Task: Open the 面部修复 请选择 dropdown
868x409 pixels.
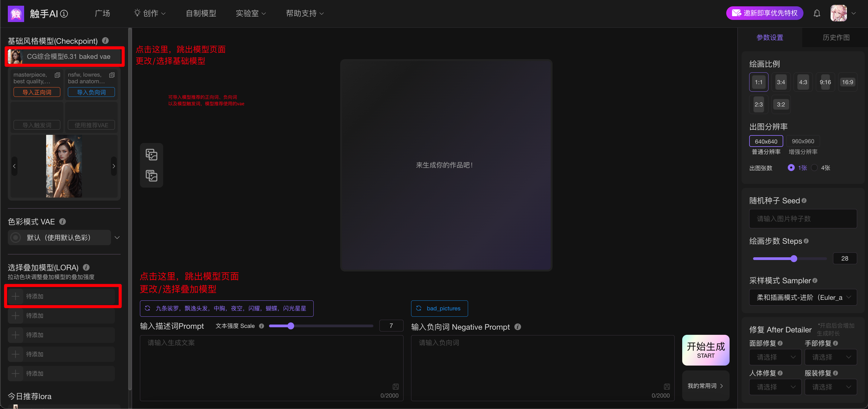Action: point(775,357)
